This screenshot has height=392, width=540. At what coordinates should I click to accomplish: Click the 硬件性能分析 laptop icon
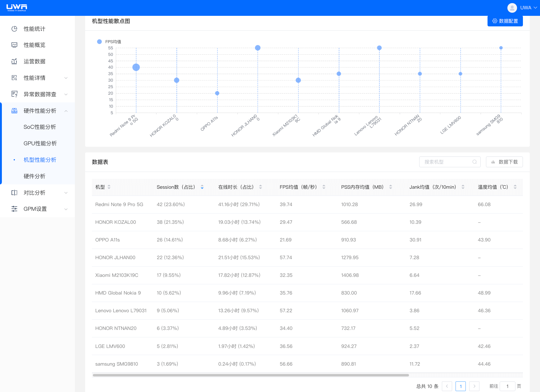14,111
